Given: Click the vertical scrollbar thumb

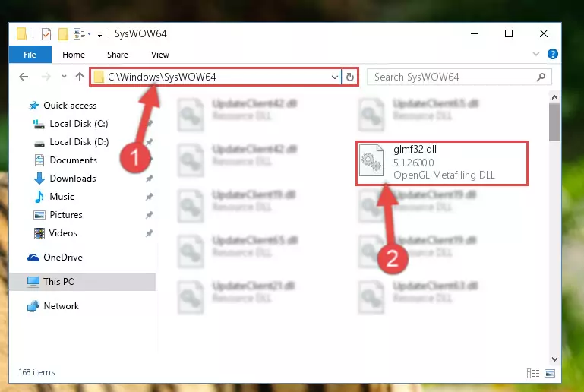Looking at the screenshot, I should (x=554, y=122).
